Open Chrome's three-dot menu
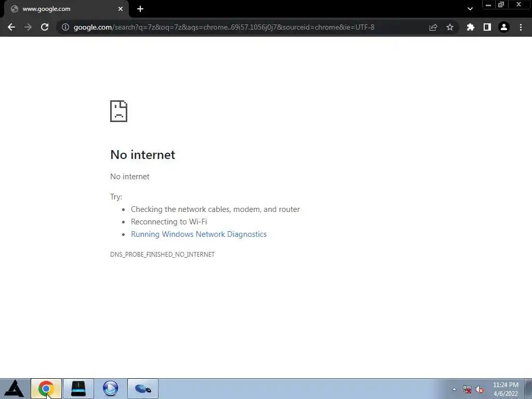 point(521,27)
